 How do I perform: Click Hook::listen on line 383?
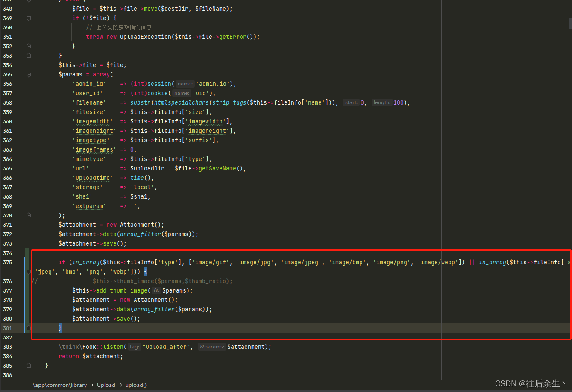[x=103, y=347]
